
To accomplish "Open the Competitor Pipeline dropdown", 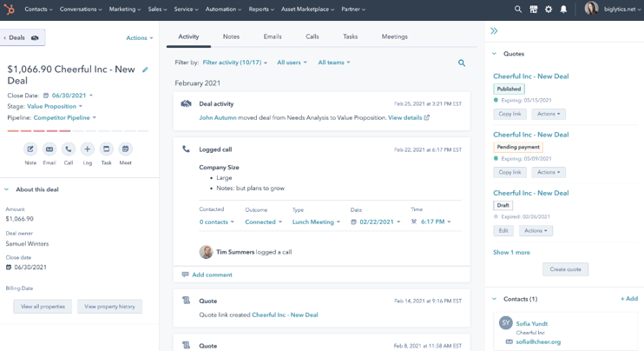I will coord(65,117).
